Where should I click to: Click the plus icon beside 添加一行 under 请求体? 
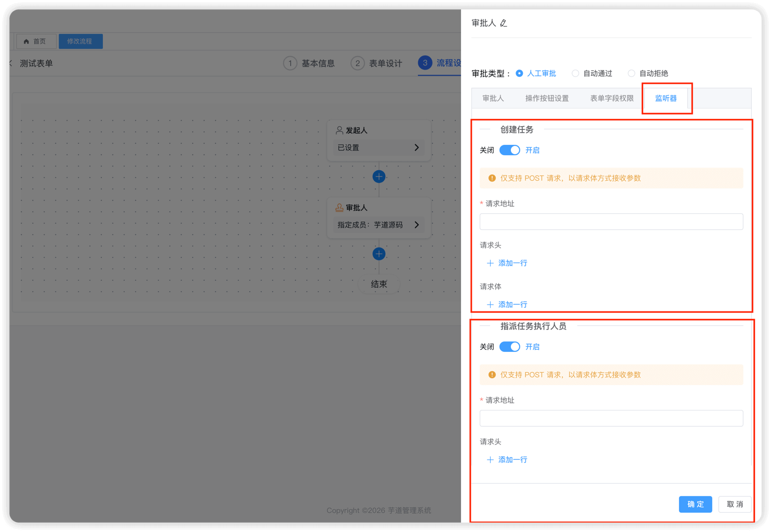[x=490, y=305]
